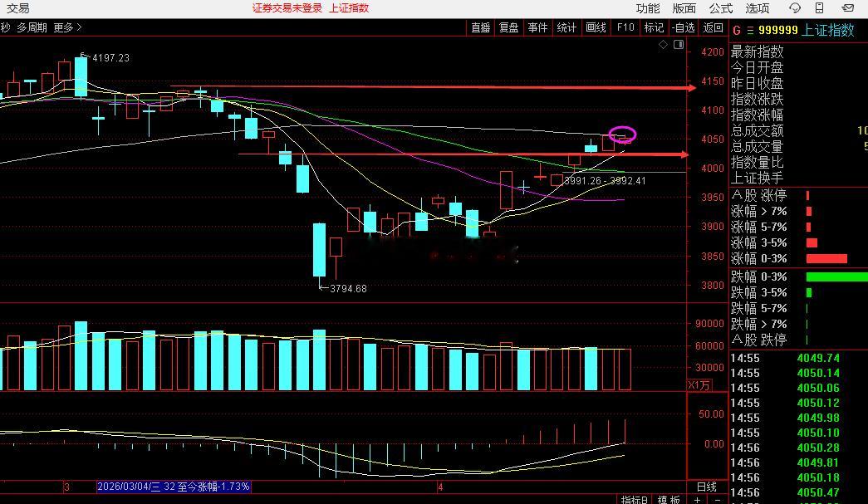The width and height of the screenshot is (868, 504).
Task: Zoom in chart with plus button
Action: pos(697,500)
